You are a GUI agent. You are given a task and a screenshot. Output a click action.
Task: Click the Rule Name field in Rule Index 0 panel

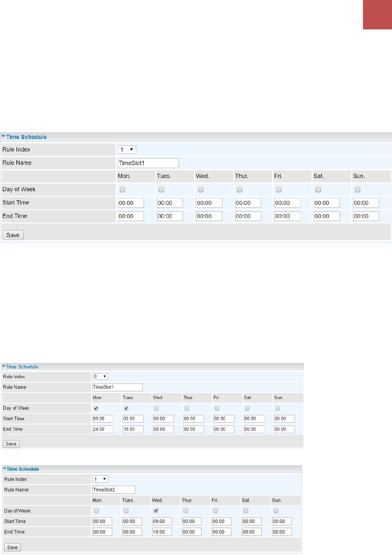118,387
